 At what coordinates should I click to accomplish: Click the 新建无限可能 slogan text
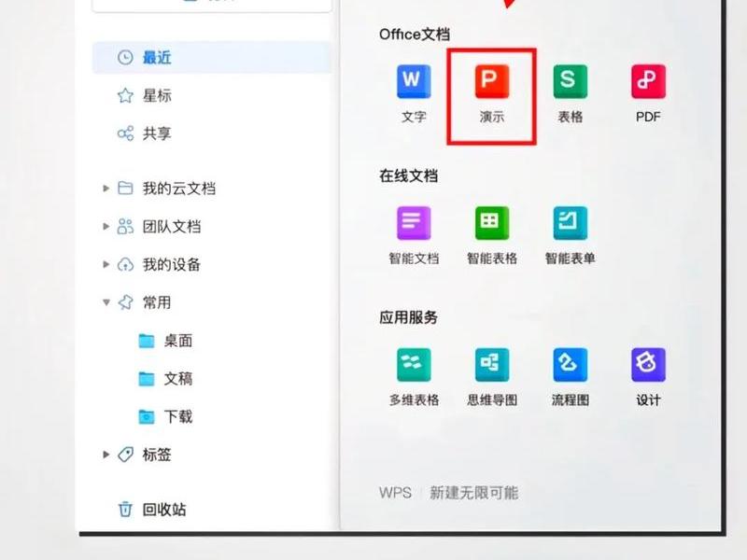473,493
